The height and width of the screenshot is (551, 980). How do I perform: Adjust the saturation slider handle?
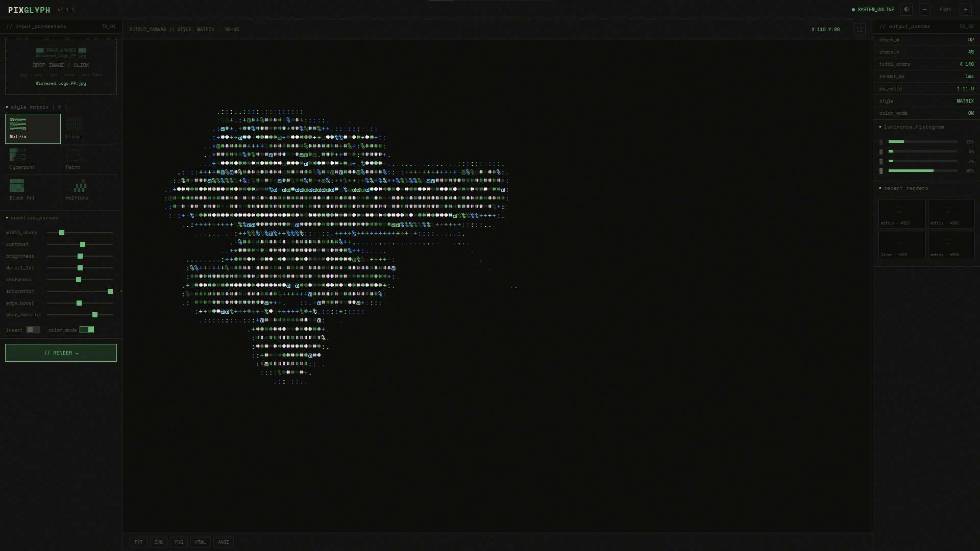tap(110, 291)
